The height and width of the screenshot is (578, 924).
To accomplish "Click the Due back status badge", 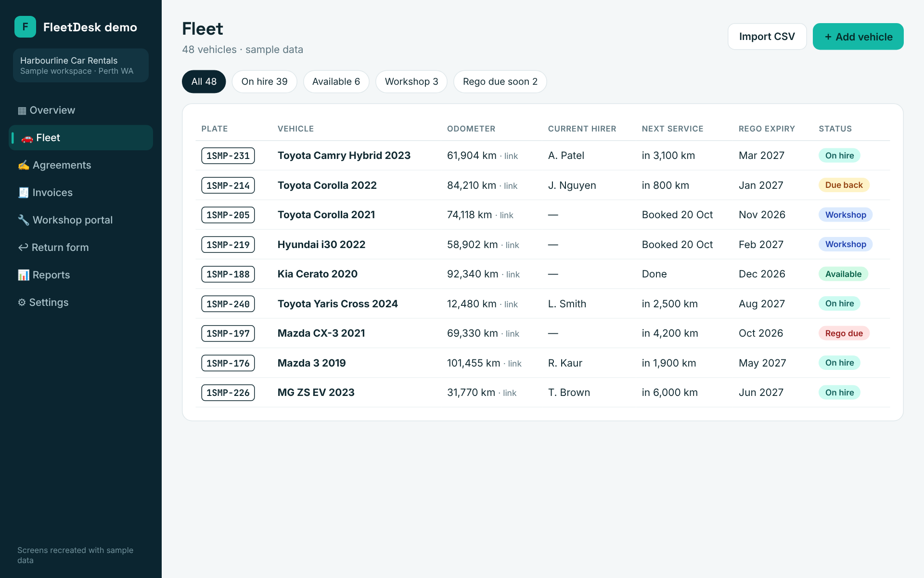I will [844, 185].
